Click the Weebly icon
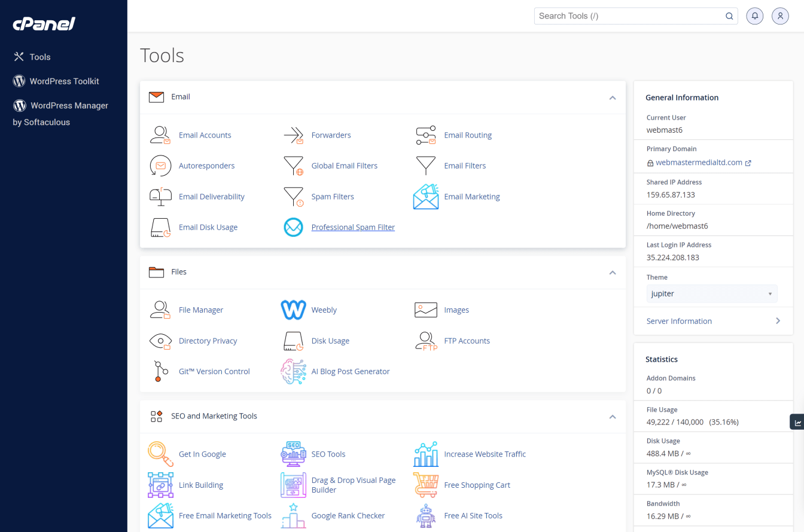The height and width of the screenshot is (532, 804). (x=293, y=310)
